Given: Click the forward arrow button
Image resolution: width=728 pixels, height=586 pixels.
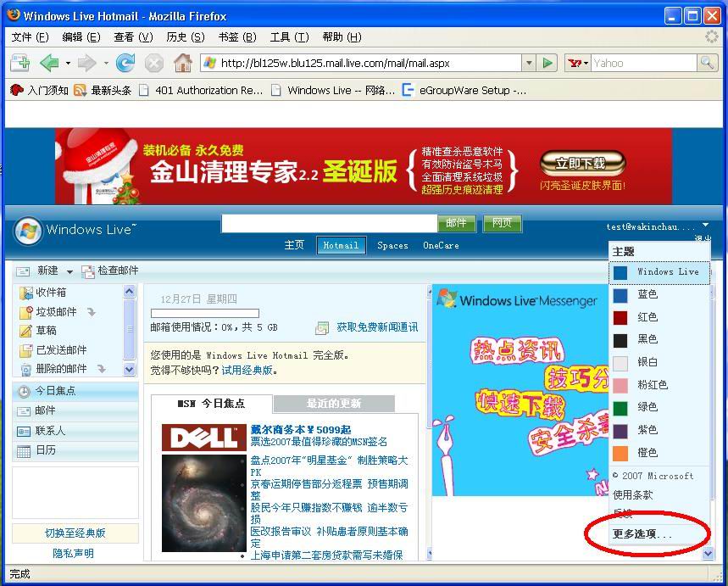Looking at the screenshot, I should 86,63.
